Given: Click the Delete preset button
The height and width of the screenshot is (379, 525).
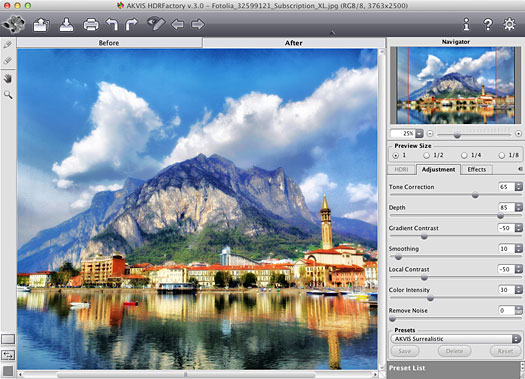Looking at the screenshot, I should tap(454, 351).
